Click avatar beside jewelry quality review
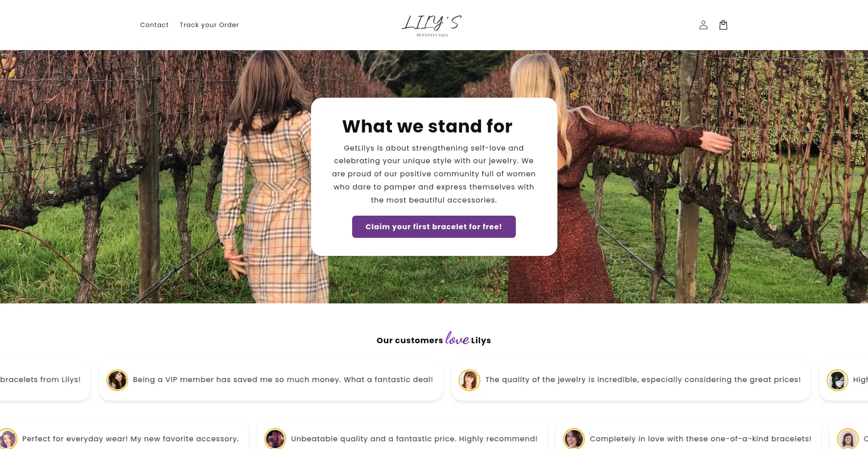This screenshot has height=449, width=868. (469, 380)
